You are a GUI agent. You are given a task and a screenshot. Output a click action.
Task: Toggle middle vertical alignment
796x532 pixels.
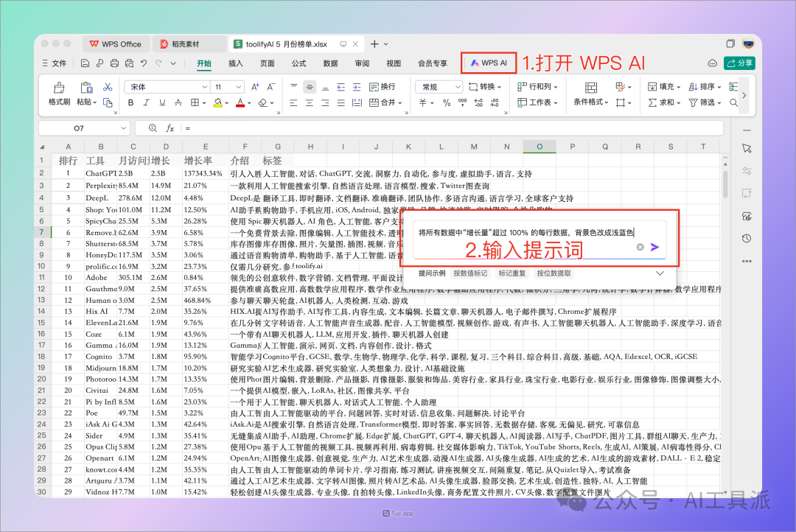310,87
